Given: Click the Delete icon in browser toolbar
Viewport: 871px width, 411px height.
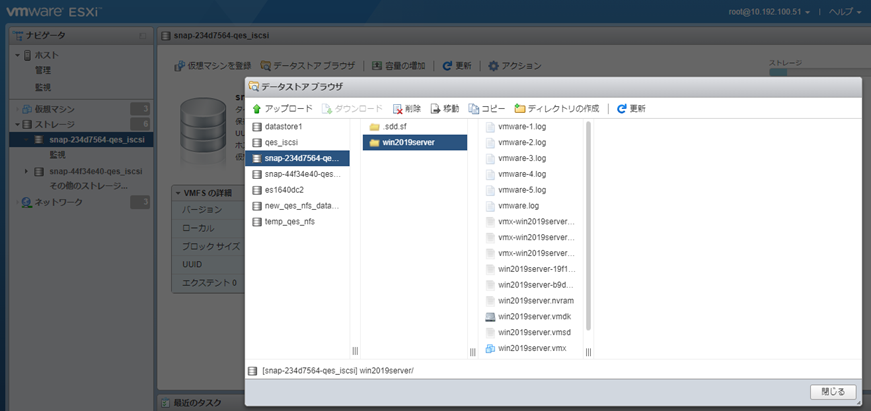Looking at the screenshot, I should (398, 108).
